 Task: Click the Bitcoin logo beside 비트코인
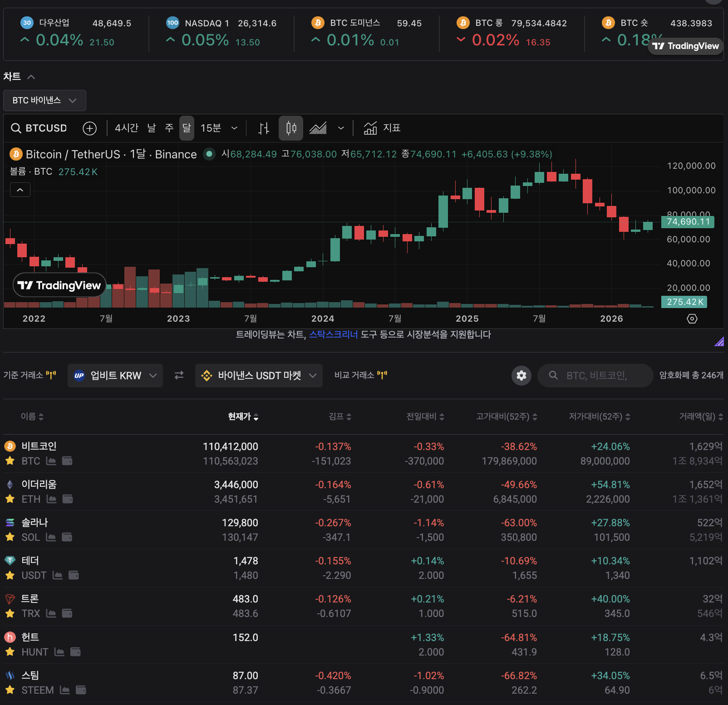(10, 446)
